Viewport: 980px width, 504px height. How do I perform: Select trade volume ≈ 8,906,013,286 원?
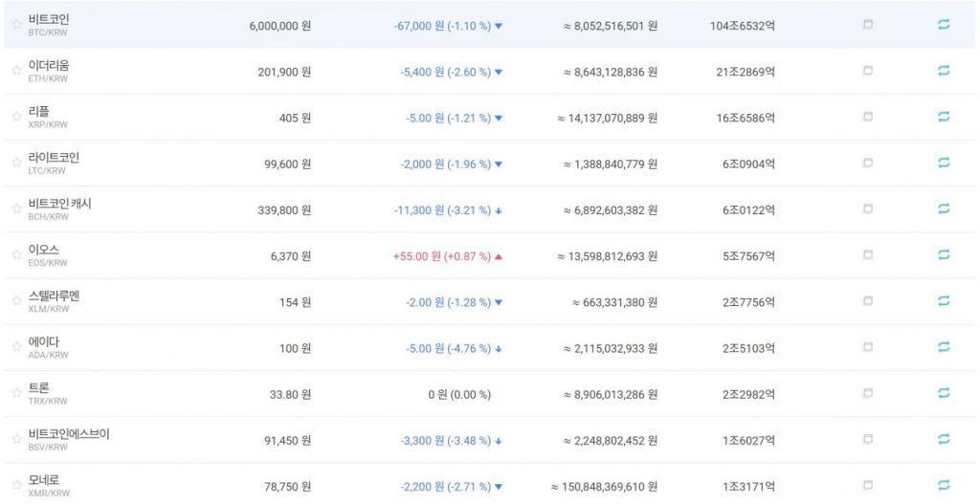(x=611, y=395)
